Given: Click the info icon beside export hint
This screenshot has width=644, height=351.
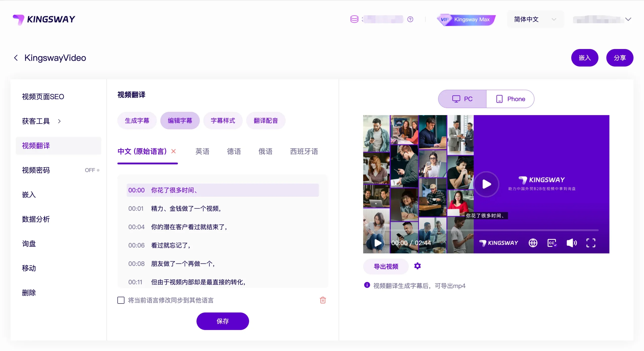Looking at the screenshot, I should (367, 285).
